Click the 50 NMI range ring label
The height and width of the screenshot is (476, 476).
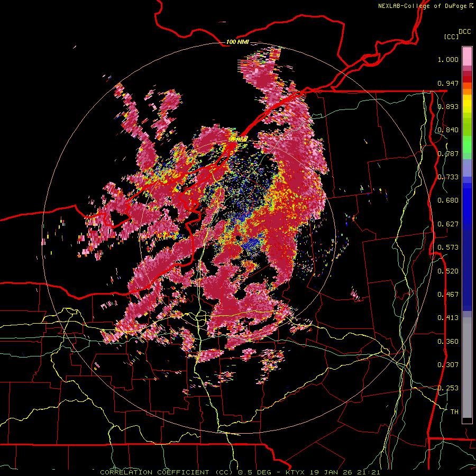pyautogui.click(x=237, y=140)
